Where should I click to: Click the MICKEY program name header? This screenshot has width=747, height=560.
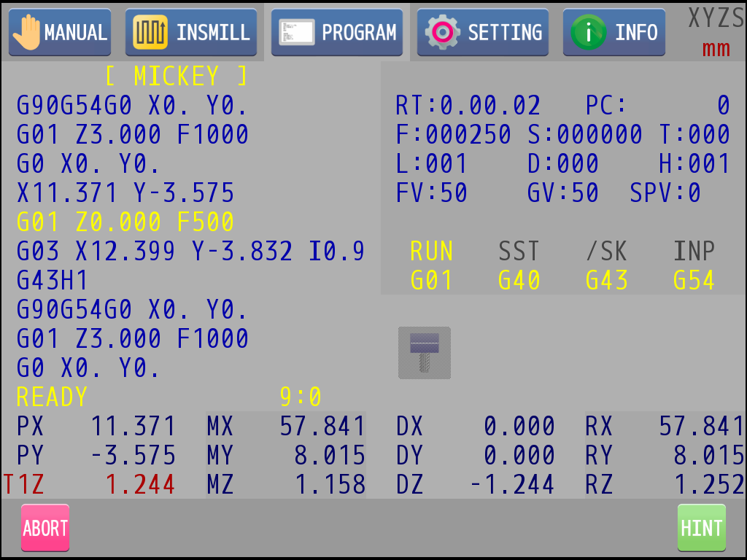pos(176,76)
